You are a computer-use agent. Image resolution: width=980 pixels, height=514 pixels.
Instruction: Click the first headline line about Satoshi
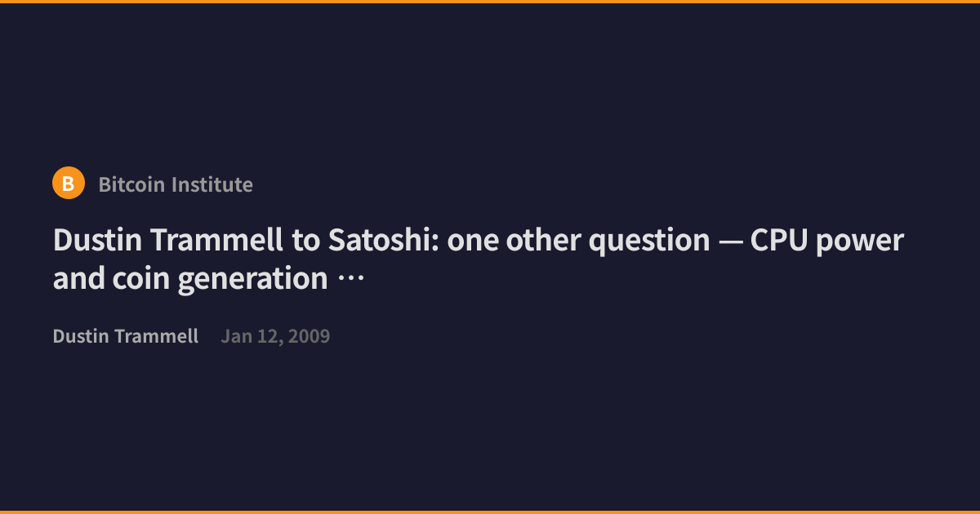479,241
